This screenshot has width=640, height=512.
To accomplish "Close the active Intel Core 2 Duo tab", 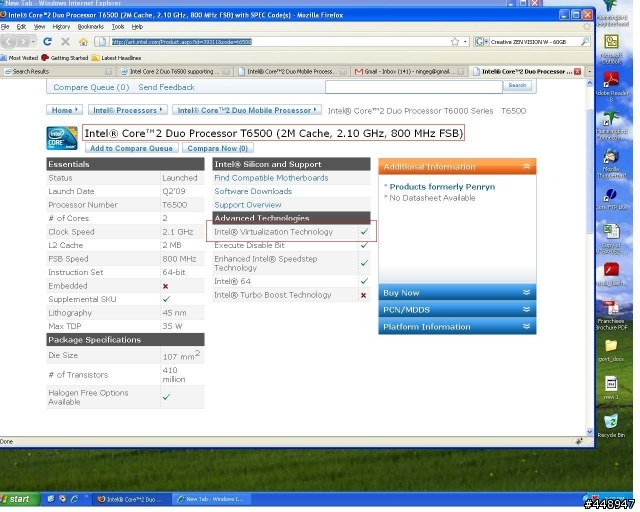I will point(577,71).
